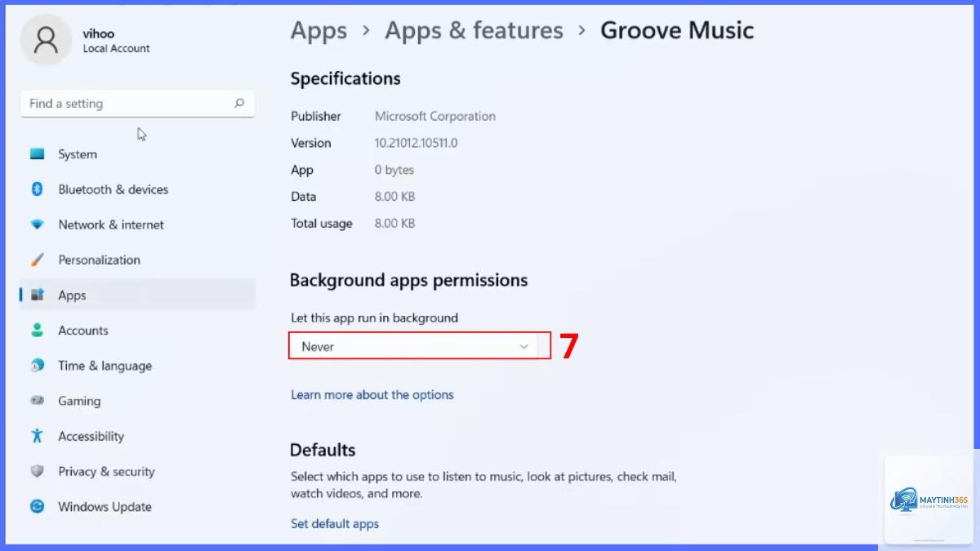Click the Publisher label
This screenshot has height=551, width=980.
pyautogui.click(x=316, y=116)
